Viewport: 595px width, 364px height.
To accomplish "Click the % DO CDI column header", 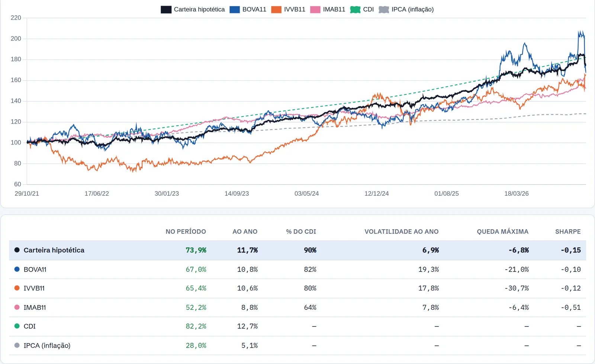I will 301,231.
